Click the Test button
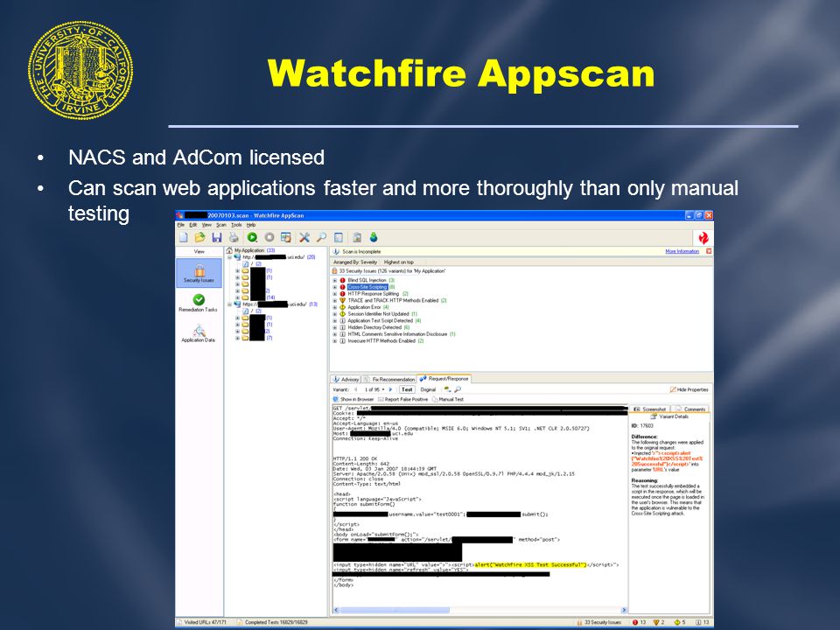Image resolution: width=840 pixels, height=630 pixels. (x=407, y=389)
